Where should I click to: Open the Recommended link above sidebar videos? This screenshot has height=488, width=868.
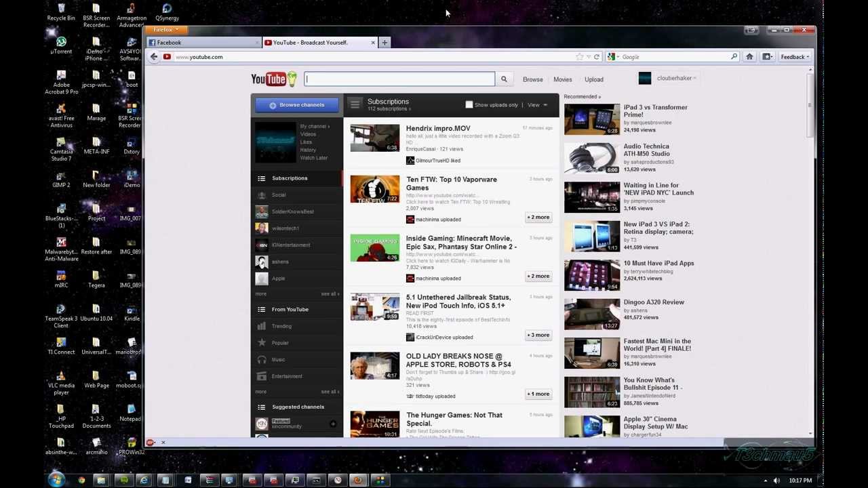(582, 97)
